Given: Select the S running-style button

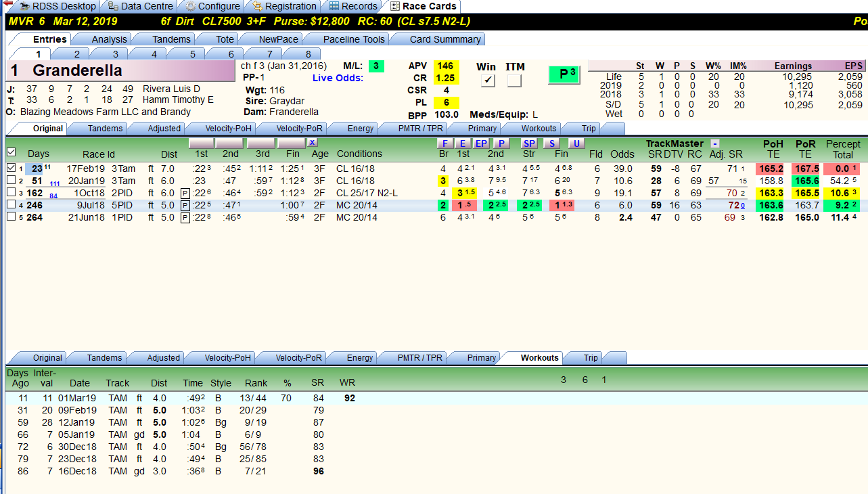Looking at the screenshot, I should tap(552, 143).
